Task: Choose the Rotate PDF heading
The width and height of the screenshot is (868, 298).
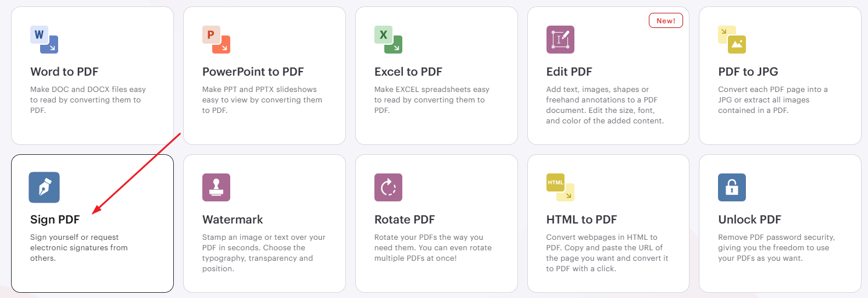Action: (405, 220)
